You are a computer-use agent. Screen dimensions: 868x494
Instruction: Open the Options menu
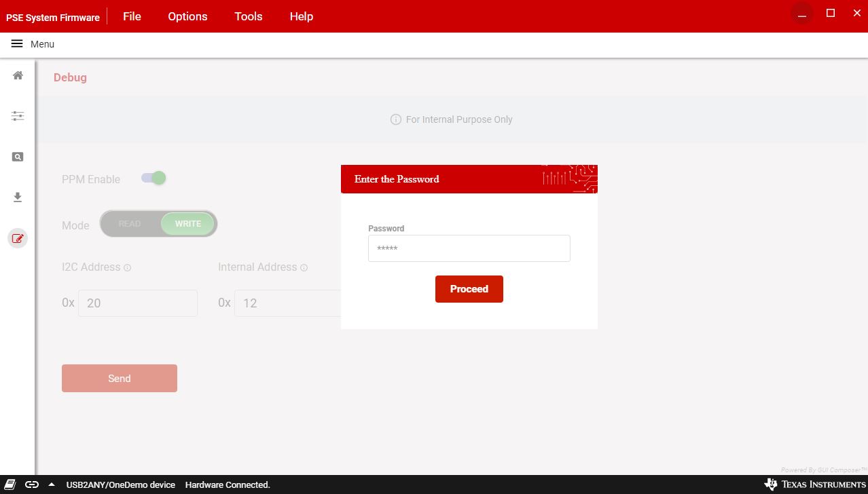click(187, 16)
